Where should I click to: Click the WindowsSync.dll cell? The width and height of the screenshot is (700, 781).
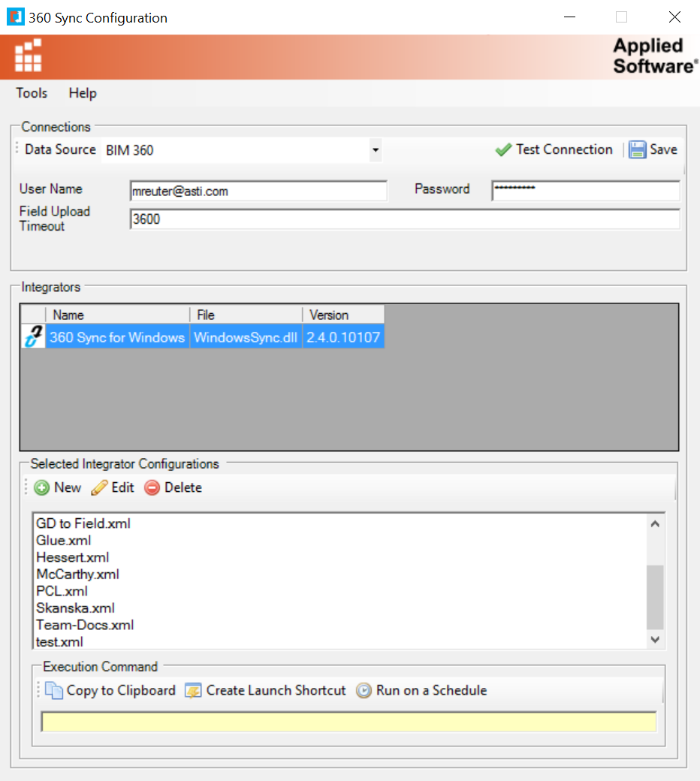[x=246, y=336]
